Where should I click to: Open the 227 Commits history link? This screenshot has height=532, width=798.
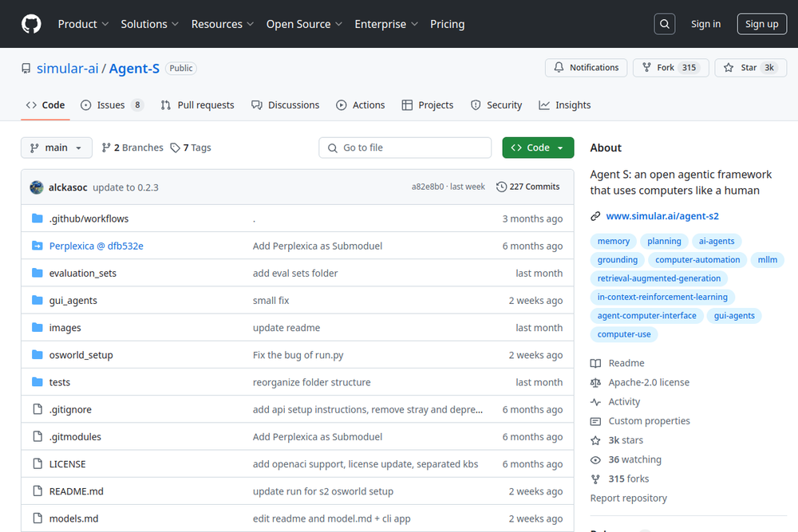(x=527, y=187)
